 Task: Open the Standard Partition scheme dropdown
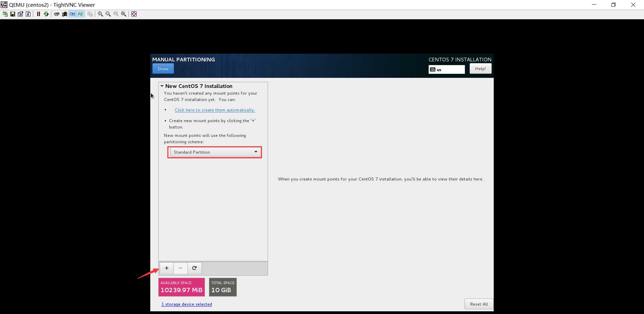[x=215, y=152]
